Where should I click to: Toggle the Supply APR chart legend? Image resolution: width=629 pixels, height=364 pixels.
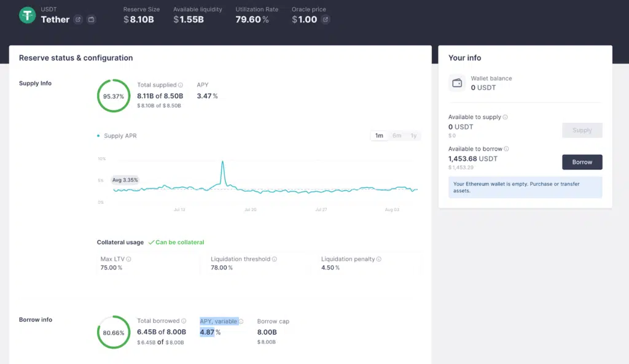coord(117,136)
